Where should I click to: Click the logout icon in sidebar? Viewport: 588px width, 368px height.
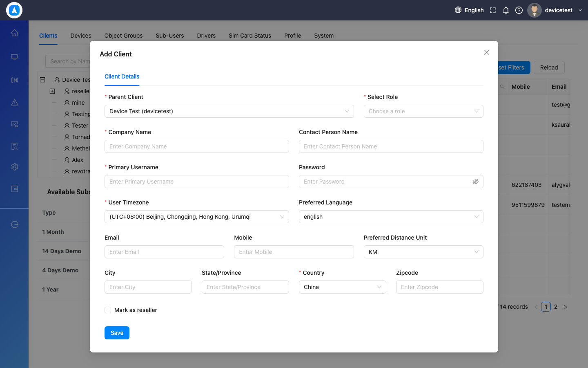15,224
